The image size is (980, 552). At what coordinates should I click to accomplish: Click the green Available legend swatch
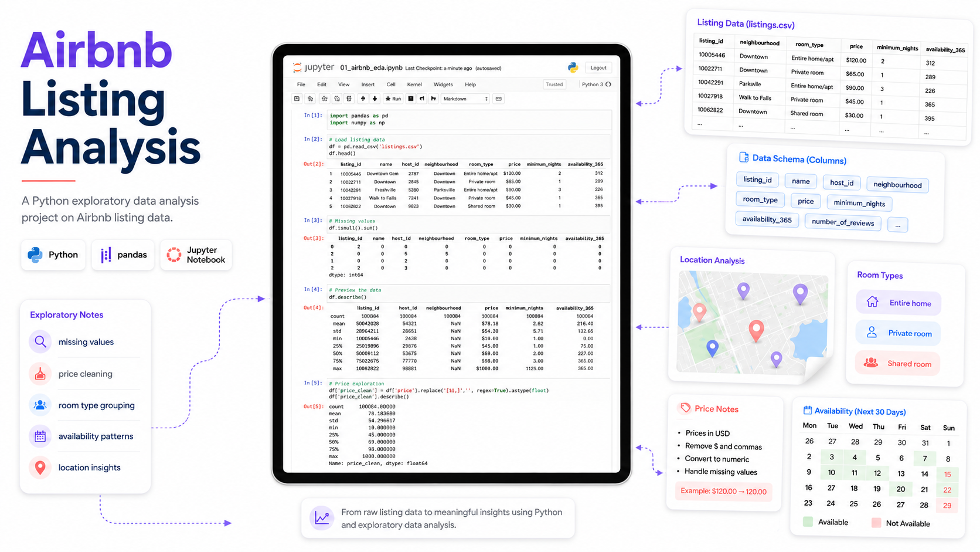pos(808,521)
